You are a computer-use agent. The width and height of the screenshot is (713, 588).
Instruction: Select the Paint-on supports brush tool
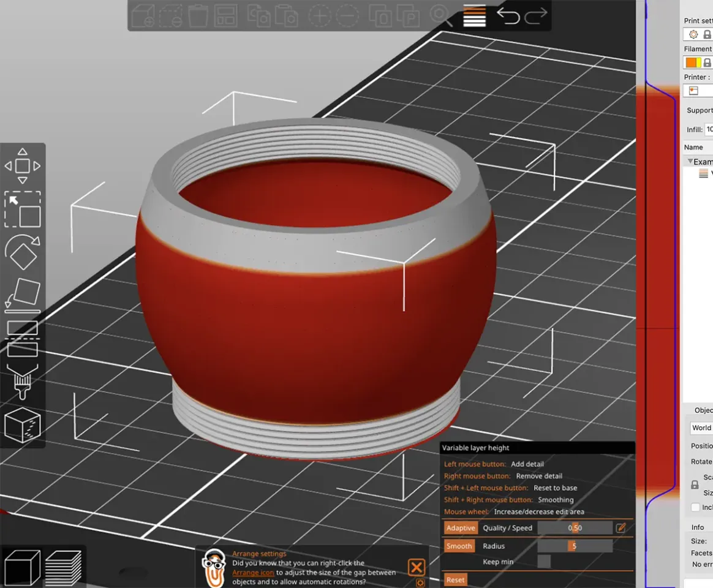click(x=22, y=382)
